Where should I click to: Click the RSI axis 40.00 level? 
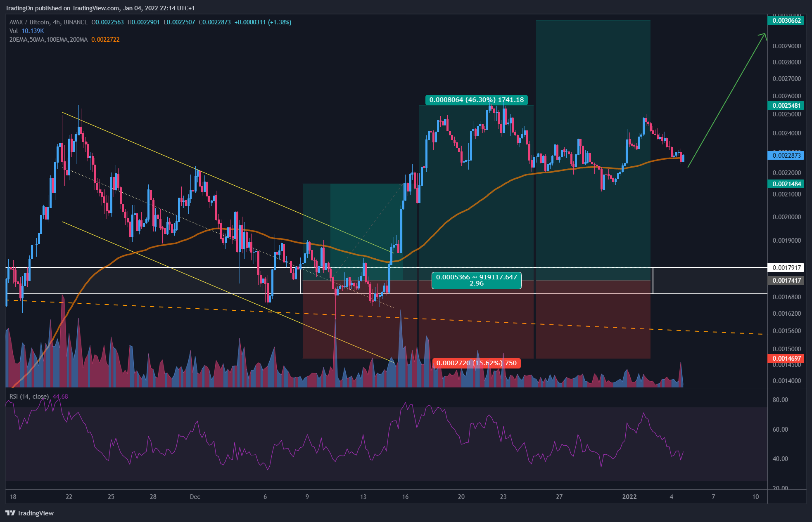[x=780, y=459]
